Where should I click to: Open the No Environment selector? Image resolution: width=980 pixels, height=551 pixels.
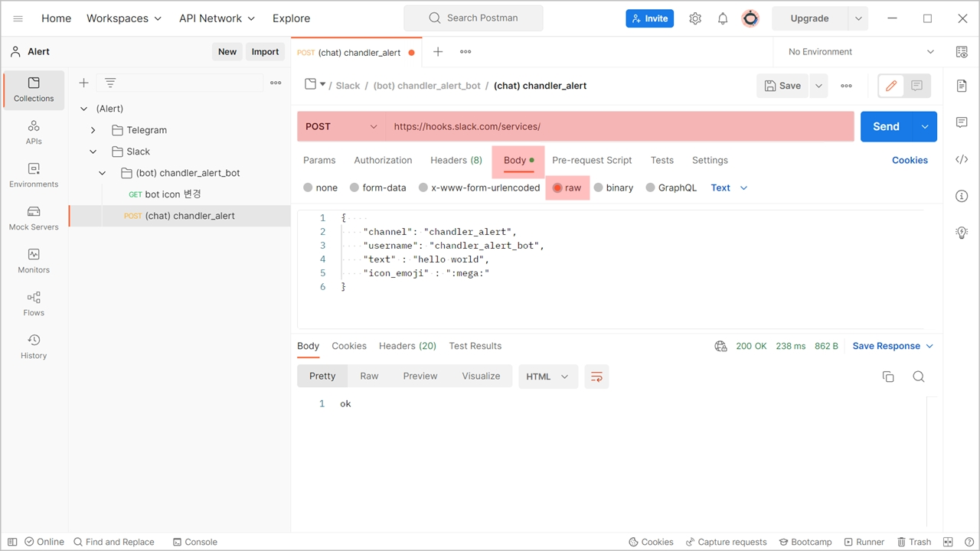[x=861, y=51]
